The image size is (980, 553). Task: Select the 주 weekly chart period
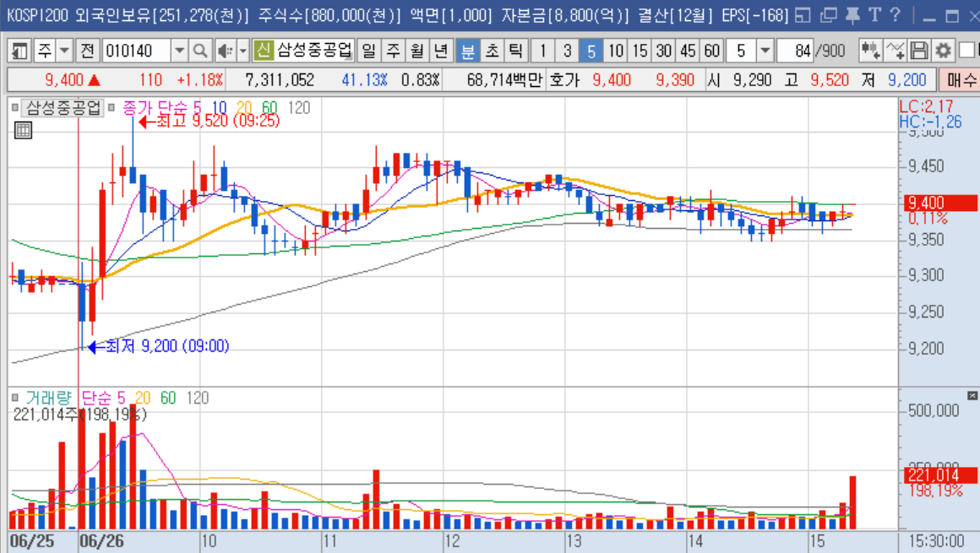pos(393,51)
